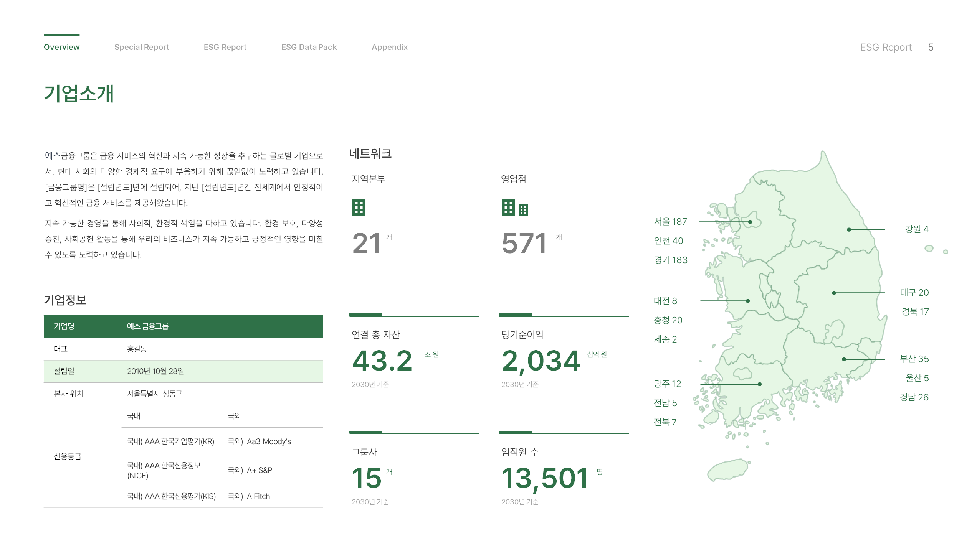977x560 pixels.
Task: Click the 기업명 green table header
Action: tap(64, 326)
